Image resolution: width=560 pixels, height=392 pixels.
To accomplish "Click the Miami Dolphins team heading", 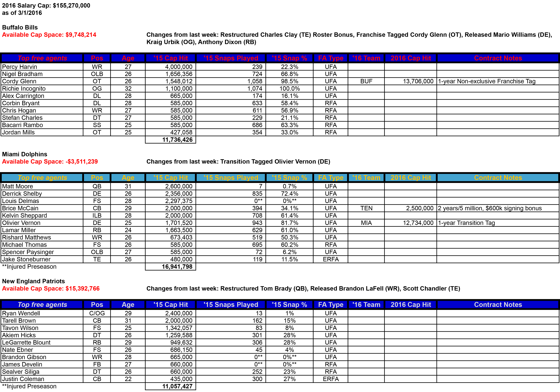I will (25, 154).
